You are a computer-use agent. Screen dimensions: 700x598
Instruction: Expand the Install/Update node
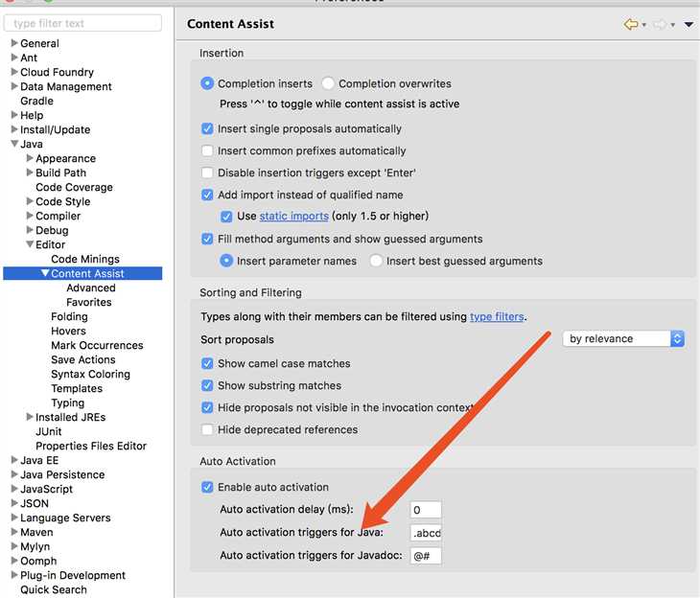[14, 129]
